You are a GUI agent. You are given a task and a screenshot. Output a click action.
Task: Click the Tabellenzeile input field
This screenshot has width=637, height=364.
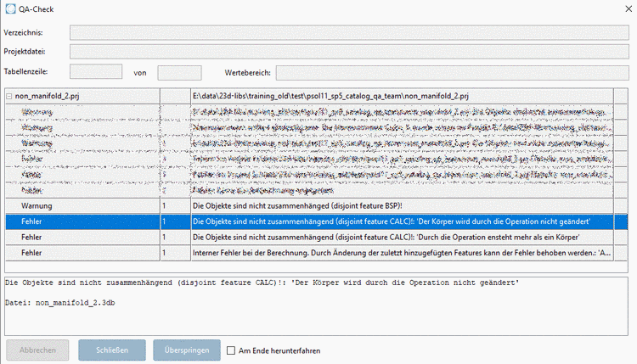tap(96, 72)
